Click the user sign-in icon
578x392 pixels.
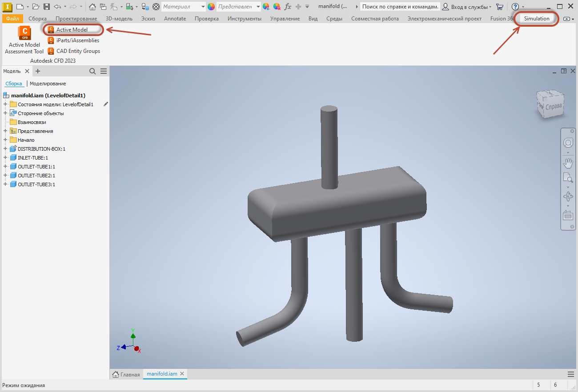(x=445, y=7)
